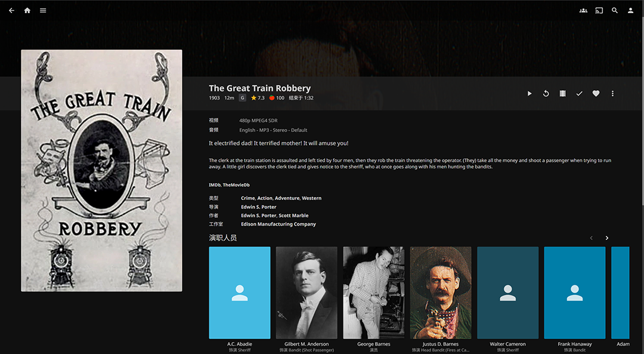Open the Edison Manufacturing Company studio link
Viewport: 644px width, 354px height.
(278, 224)
